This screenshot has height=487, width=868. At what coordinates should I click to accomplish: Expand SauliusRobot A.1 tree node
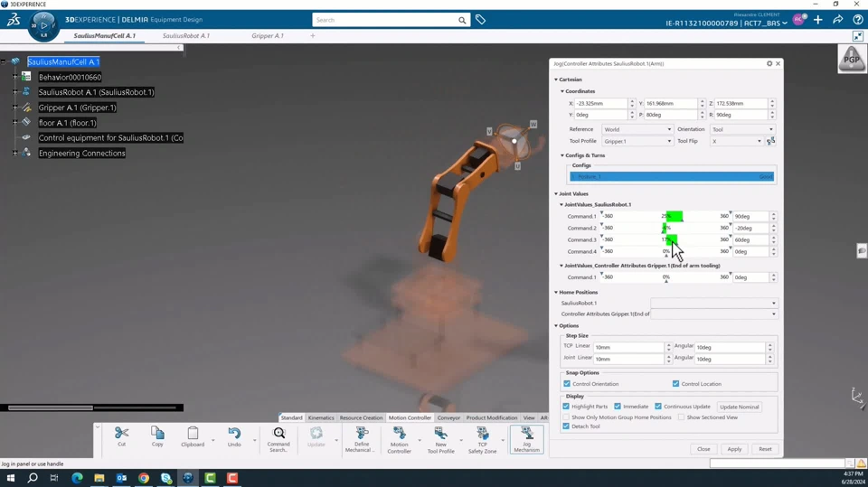pyautogui.click(x=15, y=92)
